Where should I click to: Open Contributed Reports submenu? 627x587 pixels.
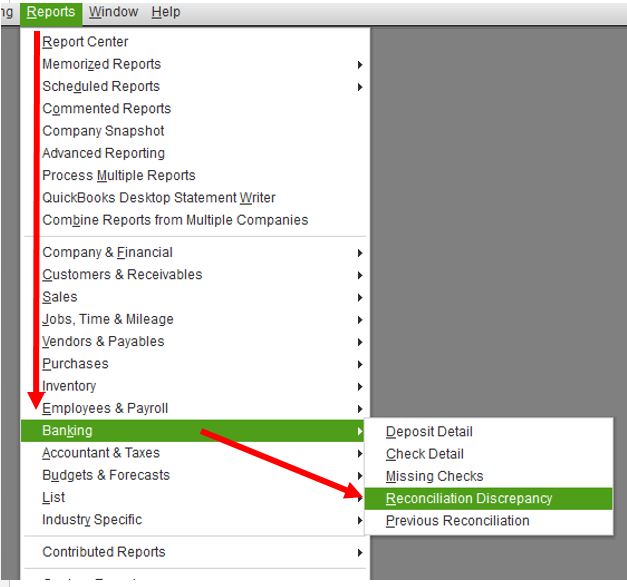[x=195, y=552]
